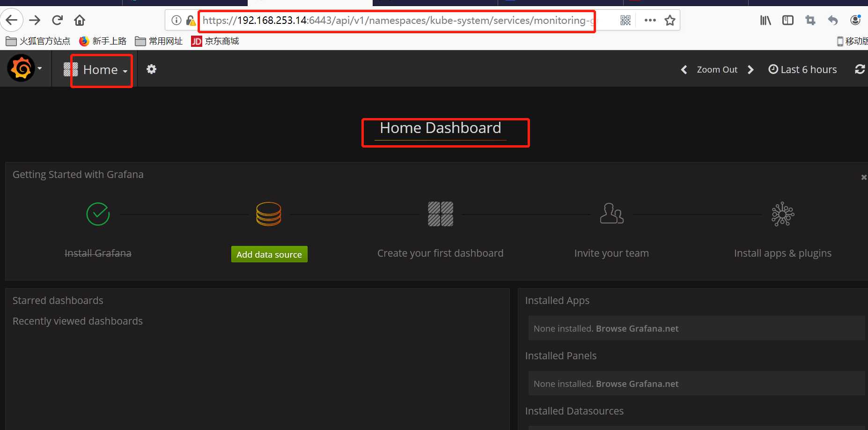Image resolution: width=868 pixels, height=430 pixels.
Task: Click Getting Started with Grafana title
Action: [x=78, y=175]
